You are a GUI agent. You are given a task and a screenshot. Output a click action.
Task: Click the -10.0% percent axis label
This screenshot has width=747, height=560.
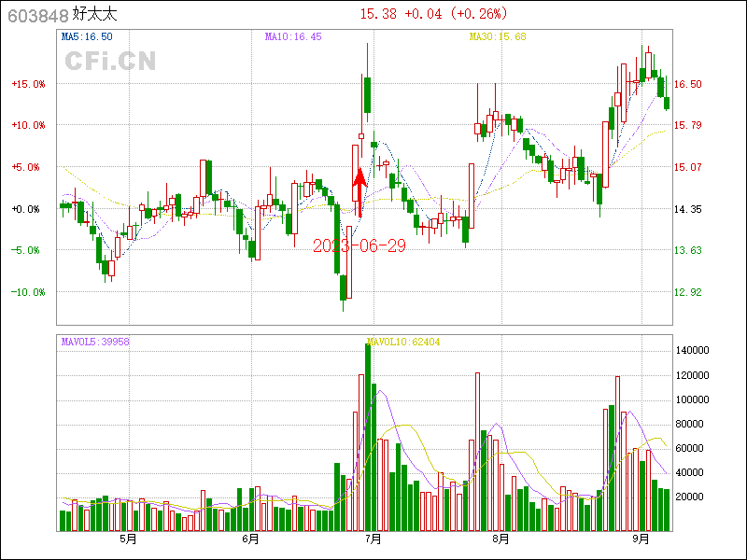point(28,292)
